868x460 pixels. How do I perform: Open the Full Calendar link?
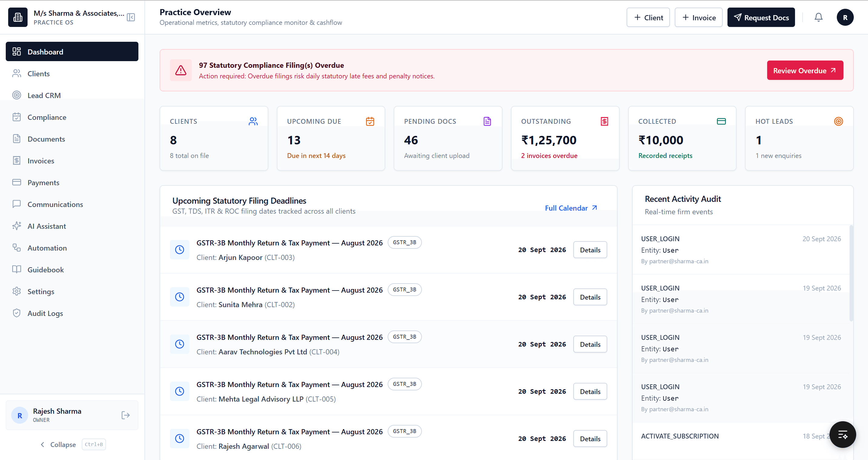pyautogui.click(x=571, y=208)
